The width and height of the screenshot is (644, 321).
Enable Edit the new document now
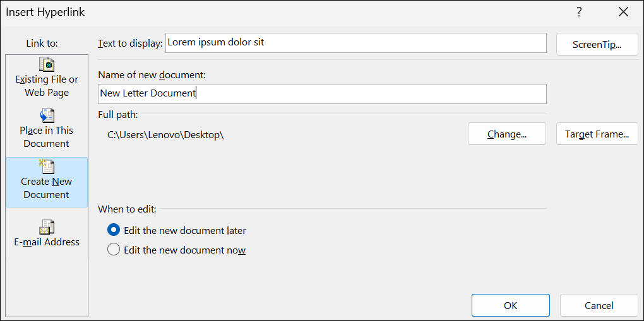click(114, 250)
